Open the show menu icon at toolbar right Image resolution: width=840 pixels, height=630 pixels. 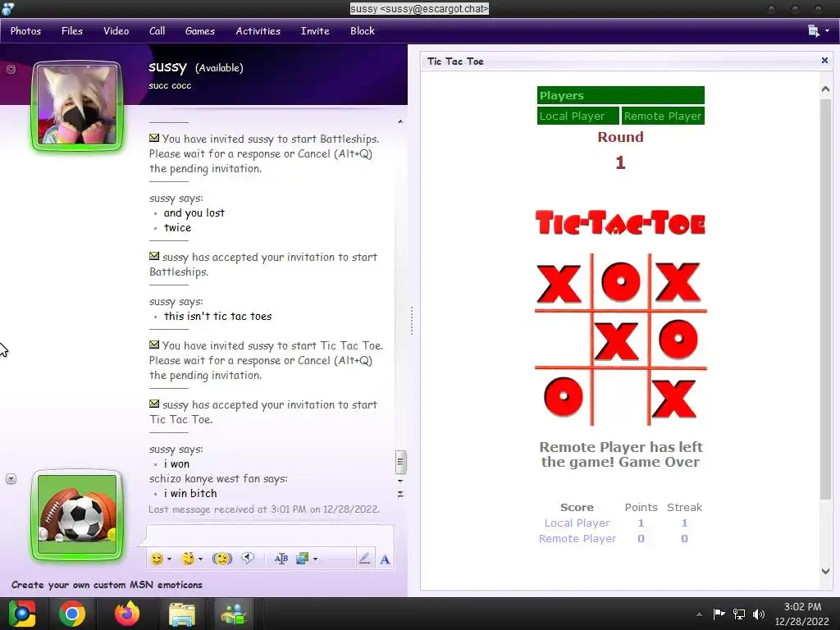pyautogui.click(x=818, y=31)
